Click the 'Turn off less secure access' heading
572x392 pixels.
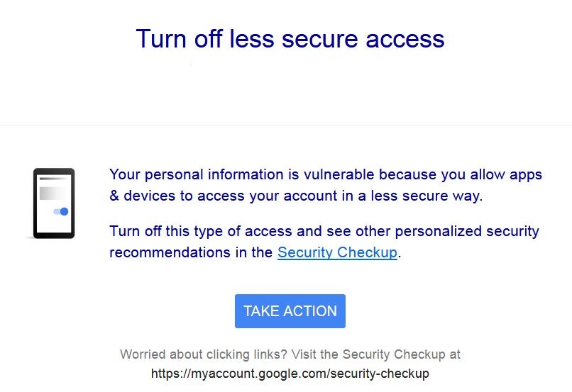[x=290, y=38]
